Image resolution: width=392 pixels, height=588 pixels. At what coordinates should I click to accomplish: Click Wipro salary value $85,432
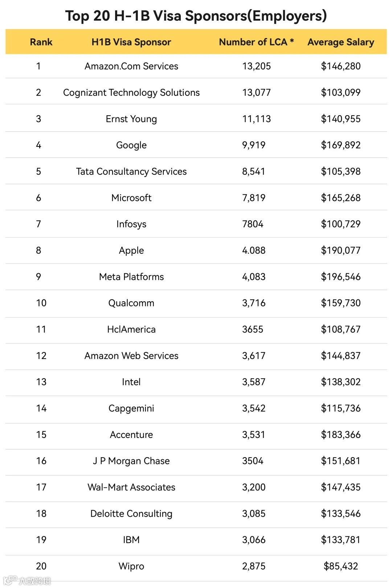(340, 566)
